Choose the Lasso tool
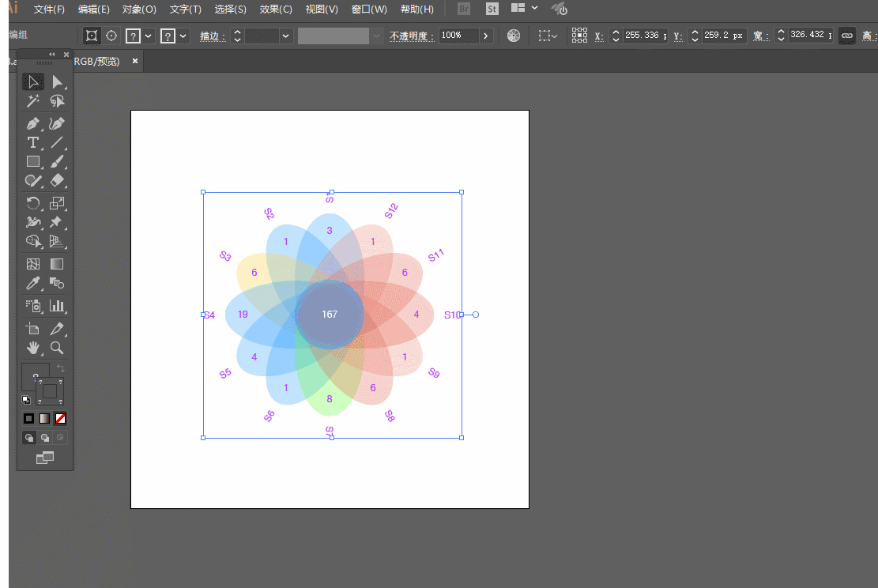The width and height of the screenshot is (878, 588). point(57,101)
